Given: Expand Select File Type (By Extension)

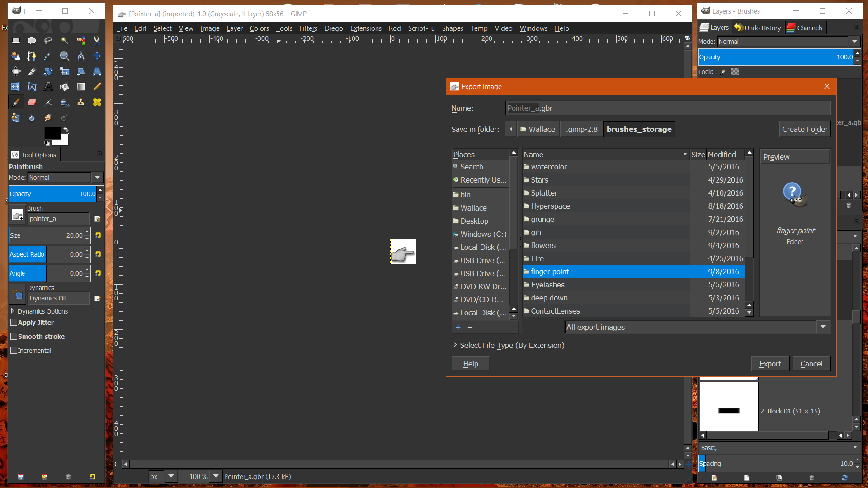Looking at the screenshot, I should 455,345.
